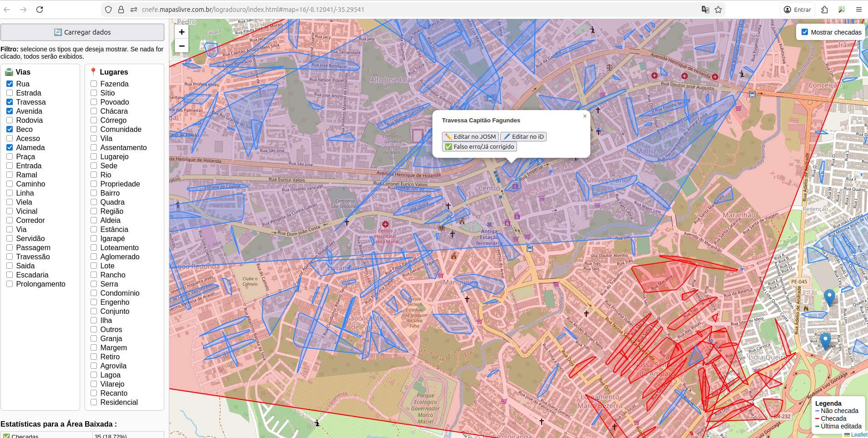Image resolution: width=868 pixels, height=438 pixels.
Task: Click the map zoom out minus button
Action: [x=182, y=46]
